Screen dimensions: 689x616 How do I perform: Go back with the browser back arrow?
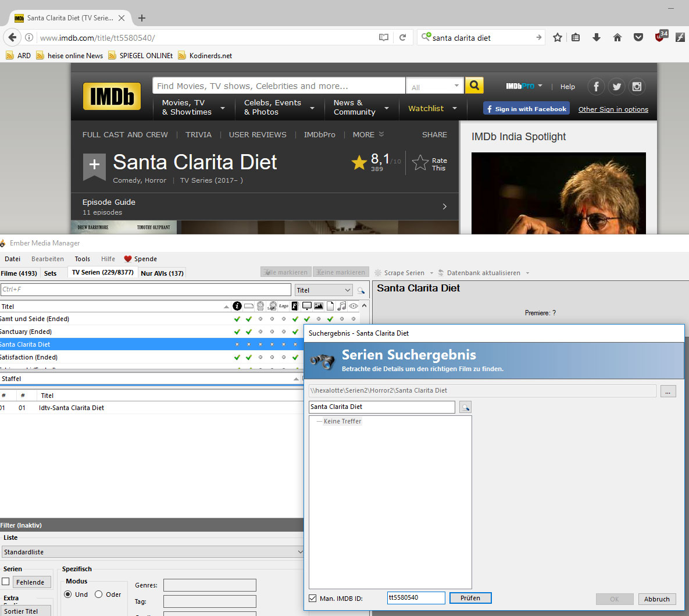point(12,37)
